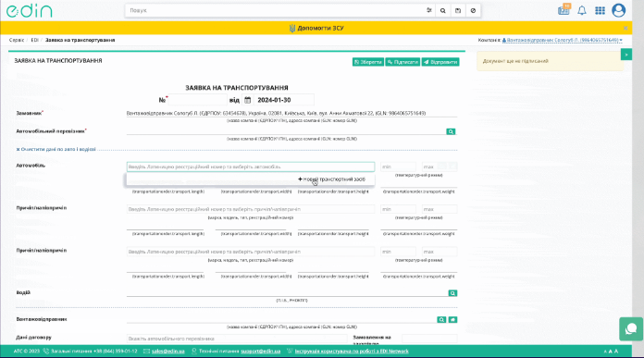The image size is (644, 358).
Task: Open search filter settings icon
Action: pos(428,10)
